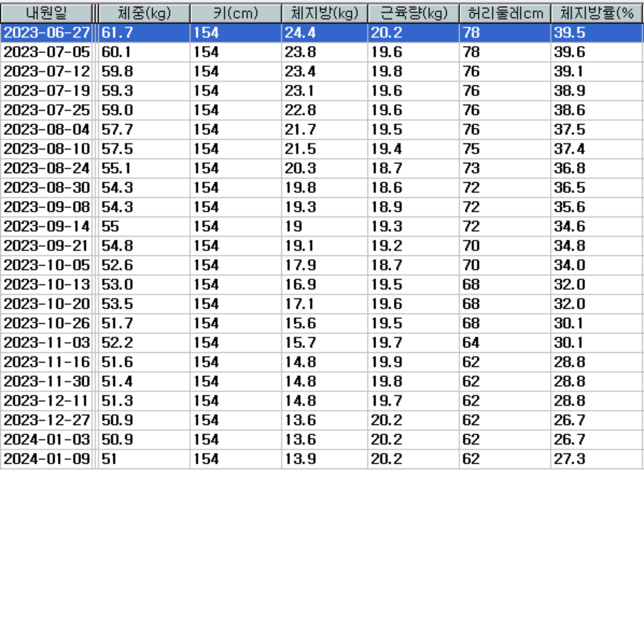
Task: Select the 2023-11-03 visit row
Action: coord(322,343)
